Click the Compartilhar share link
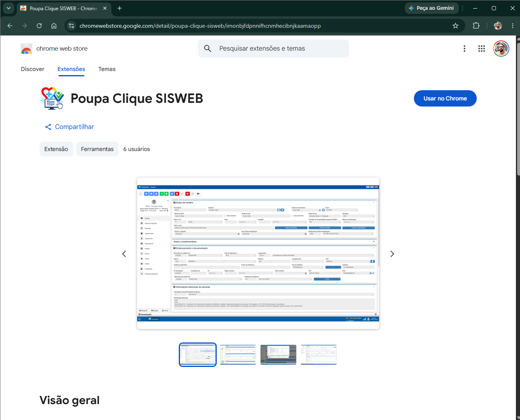 69,127
